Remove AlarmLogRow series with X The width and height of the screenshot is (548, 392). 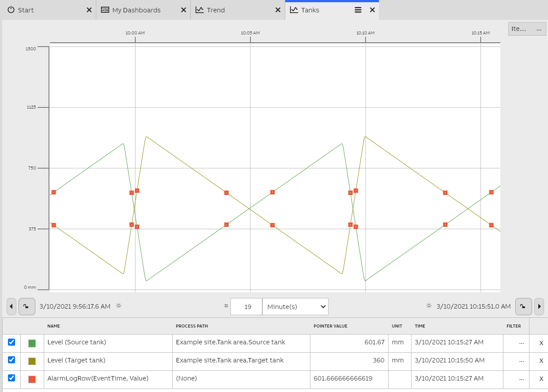click(x=541, y=379)
